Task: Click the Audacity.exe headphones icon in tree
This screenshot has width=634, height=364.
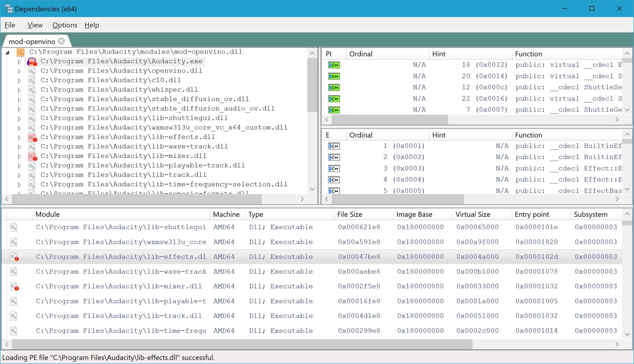Action: tap(32, 61)
